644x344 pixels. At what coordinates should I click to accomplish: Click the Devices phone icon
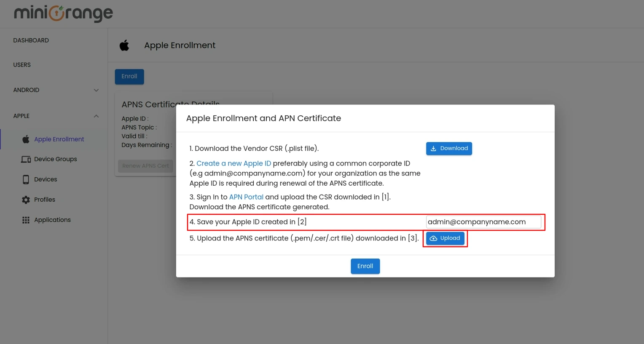26,179
